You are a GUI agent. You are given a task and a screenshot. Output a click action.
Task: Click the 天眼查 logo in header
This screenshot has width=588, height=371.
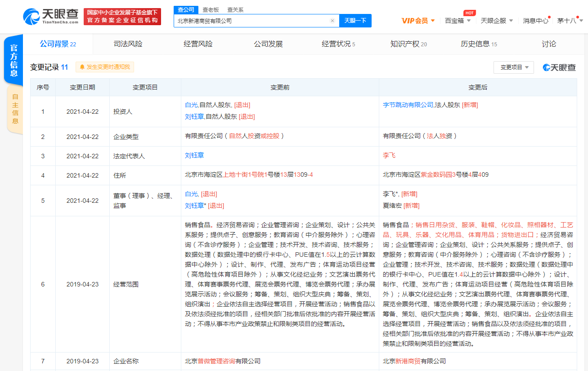click(50, 16)
